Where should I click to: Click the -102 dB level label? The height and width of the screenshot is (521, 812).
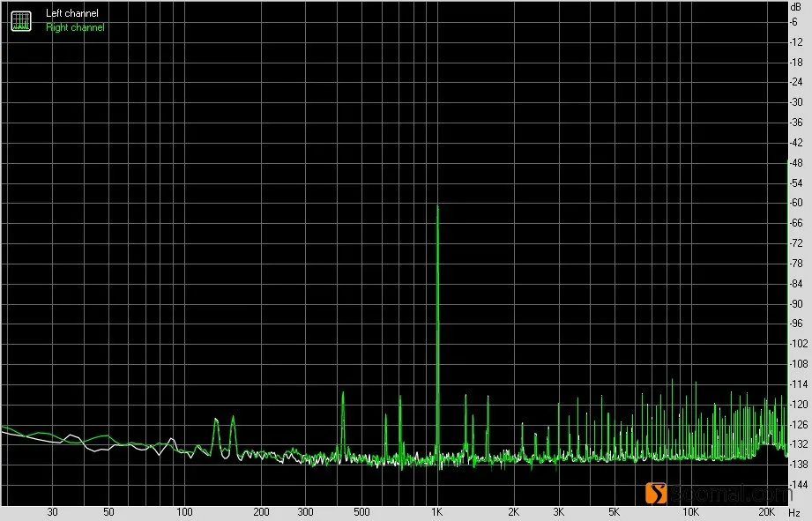tap(798, 344)
